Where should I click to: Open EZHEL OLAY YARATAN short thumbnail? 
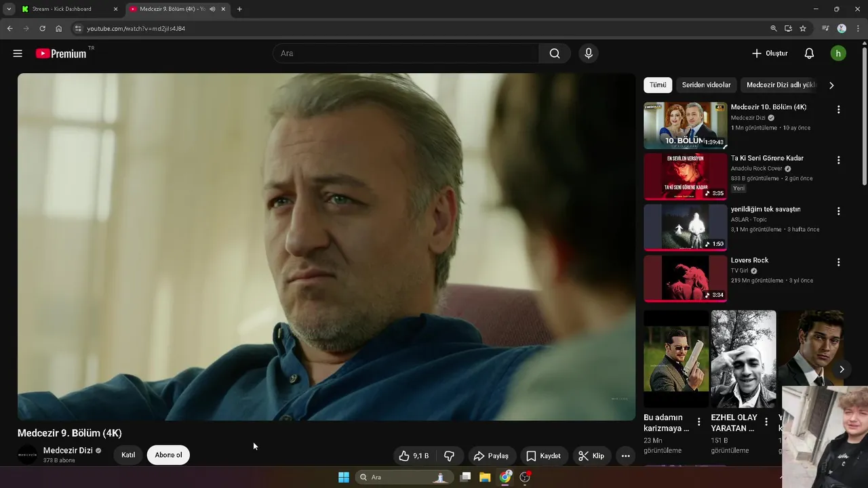click(x=743, y=359)
